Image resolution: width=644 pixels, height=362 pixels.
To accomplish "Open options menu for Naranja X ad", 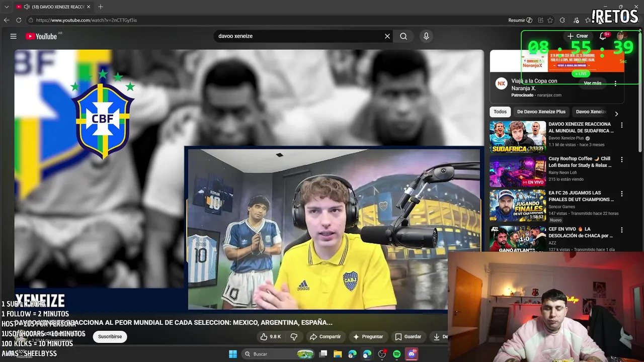I will pos(615,83).
